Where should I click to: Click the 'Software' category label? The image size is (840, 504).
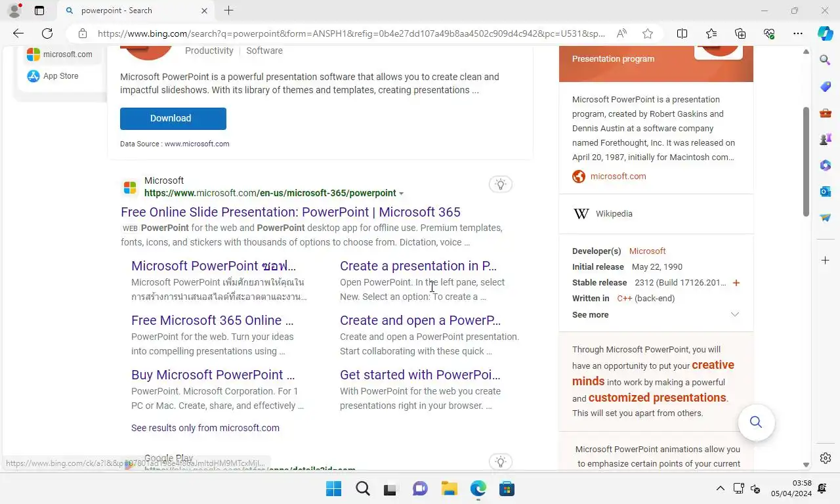pyautogui.click(x=264, y=51)
